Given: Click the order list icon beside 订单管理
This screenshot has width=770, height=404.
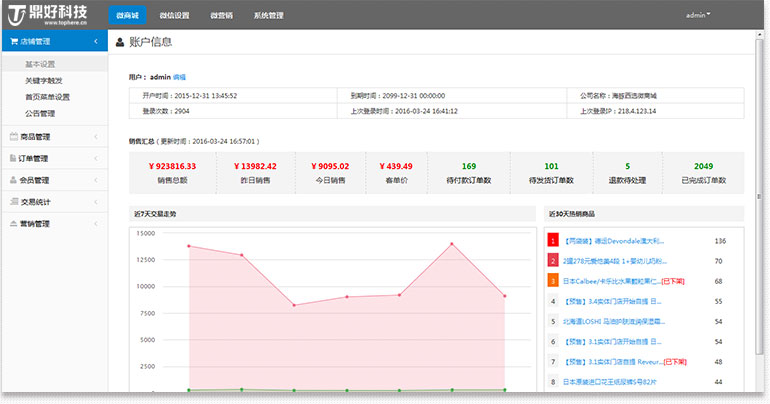Looking at the screenshot, I should [x=12, y=159].
